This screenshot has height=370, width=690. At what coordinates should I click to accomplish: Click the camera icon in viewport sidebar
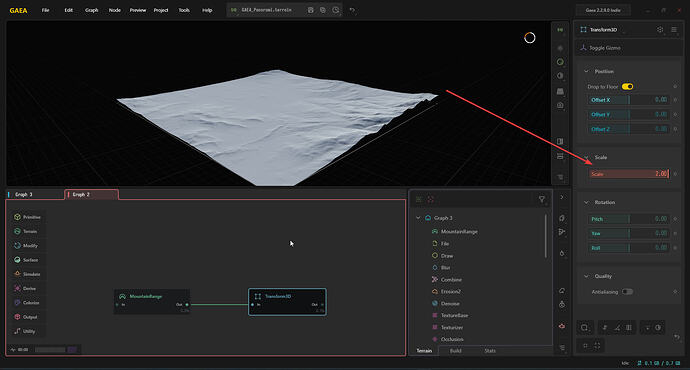[x=560, y=105]
